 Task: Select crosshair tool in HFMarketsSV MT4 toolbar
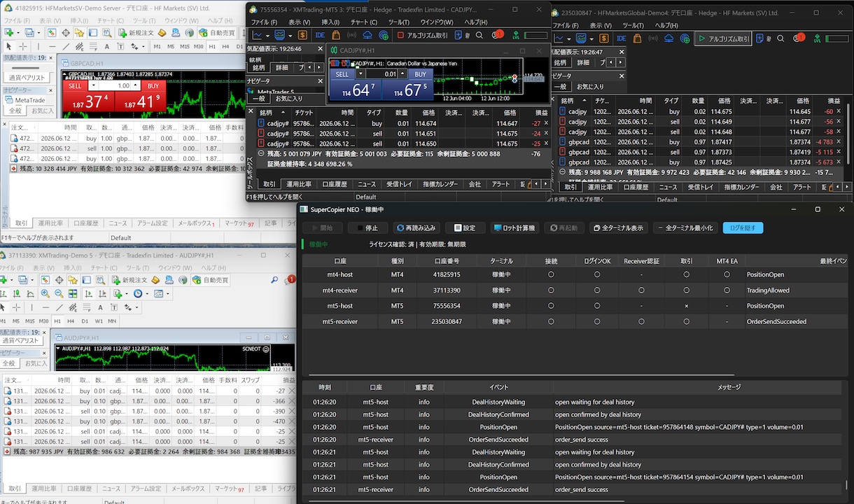pos(23,46)
